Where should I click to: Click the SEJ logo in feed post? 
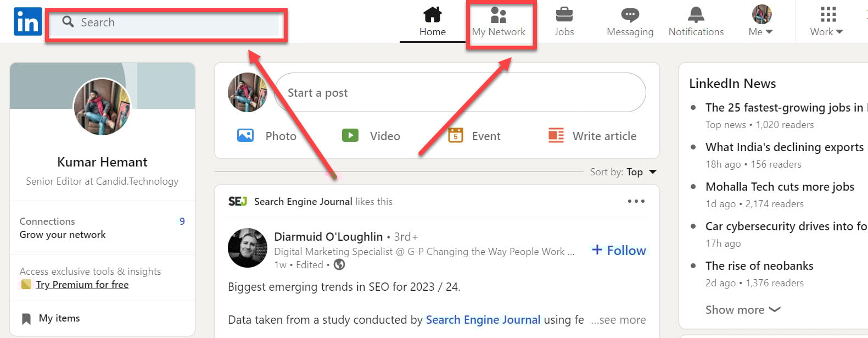238,202
